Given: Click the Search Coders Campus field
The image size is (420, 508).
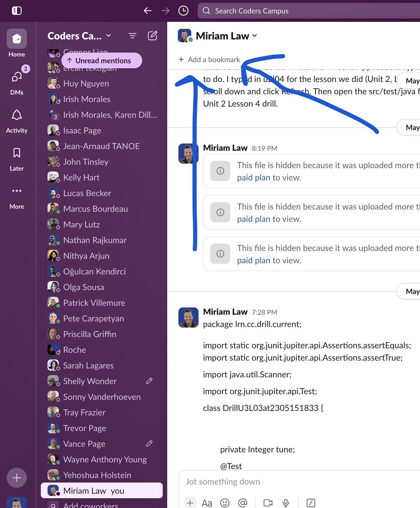Looking at the screenshot, I should [x=309, y=11].
